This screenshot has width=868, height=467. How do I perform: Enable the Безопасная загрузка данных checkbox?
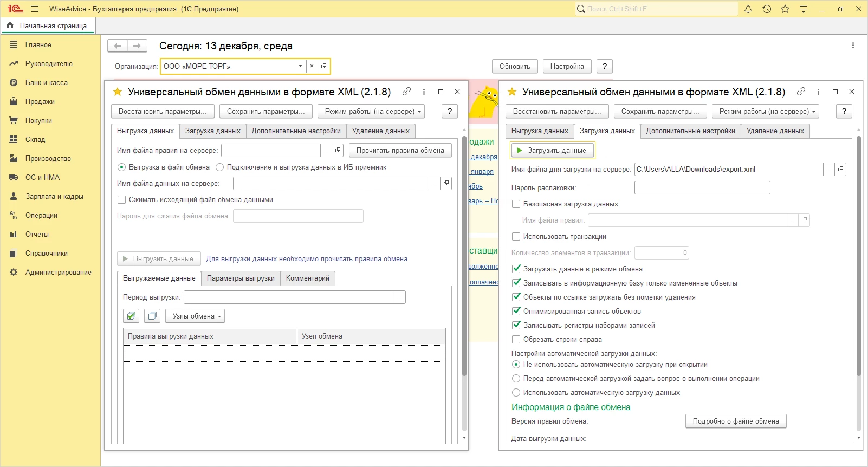tap(516, 204)
